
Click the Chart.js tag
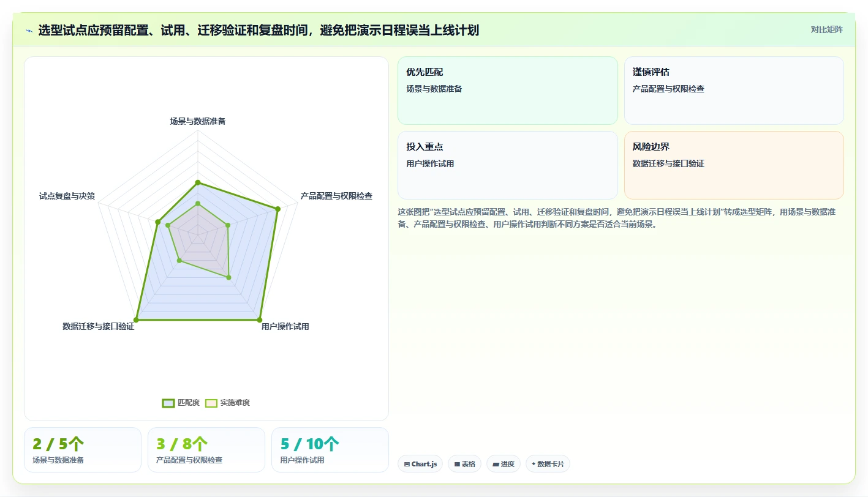(420, 464)
